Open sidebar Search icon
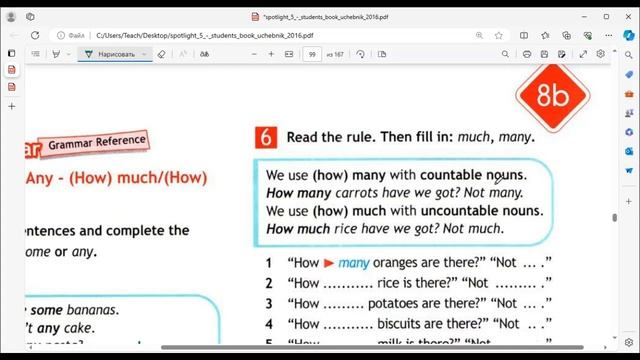 tap(629, 55)
